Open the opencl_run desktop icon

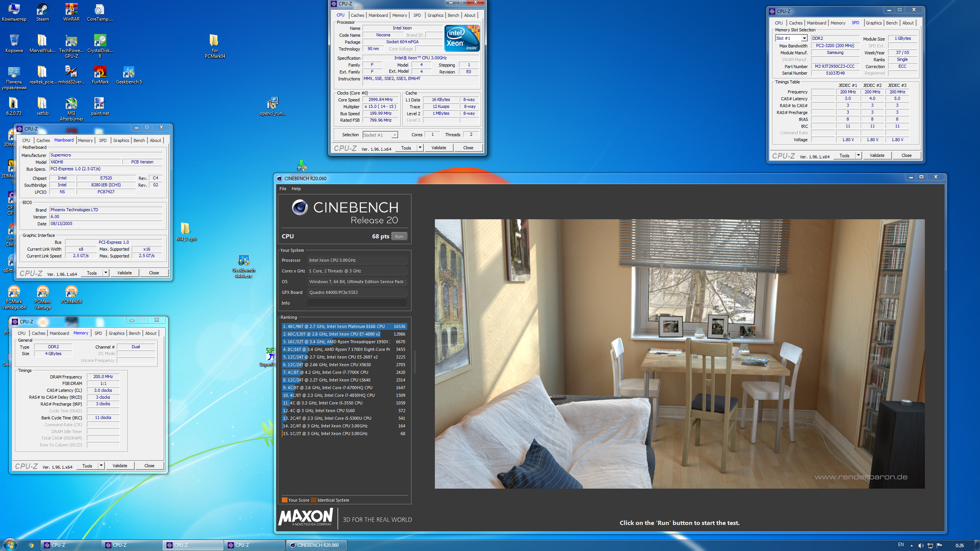pyautogui.click(x=272, y=106)
